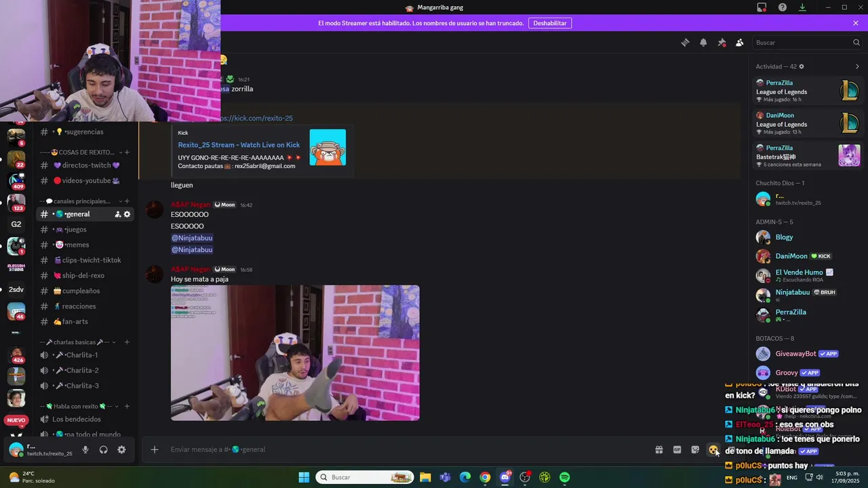The width and height of the screenshot is (868, 488).
Task: Type field: Enviar mensaje a #general
Action: (407, 449)
